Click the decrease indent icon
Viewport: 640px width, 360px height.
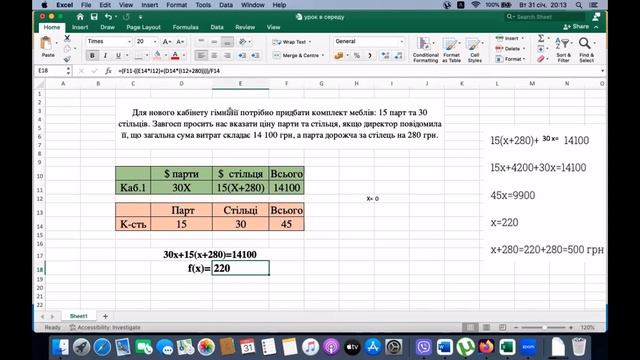(242, 56)
